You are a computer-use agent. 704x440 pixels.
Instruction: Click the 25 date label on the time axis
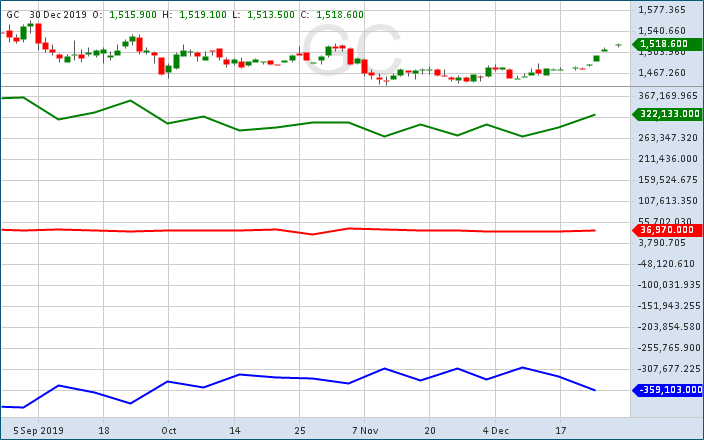tap(300, 431)
